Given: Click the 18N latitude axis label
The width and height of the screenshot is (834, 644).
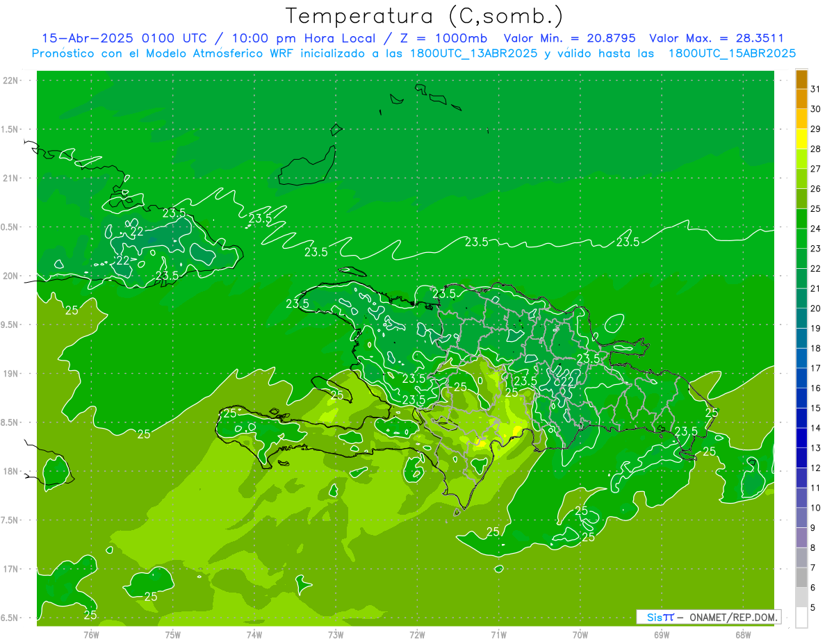Looking at the screenshot, I should 12,471.
